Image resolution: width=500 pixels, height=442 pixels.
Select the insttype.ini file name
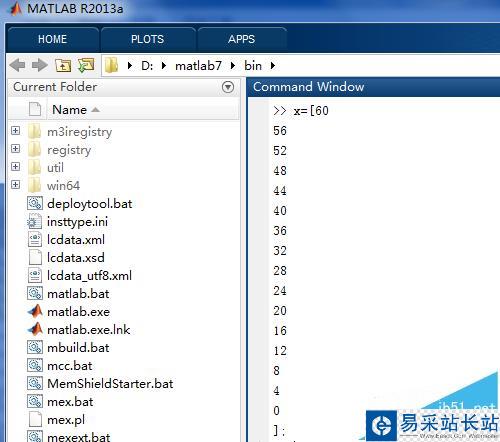click(x=77, y=222)
